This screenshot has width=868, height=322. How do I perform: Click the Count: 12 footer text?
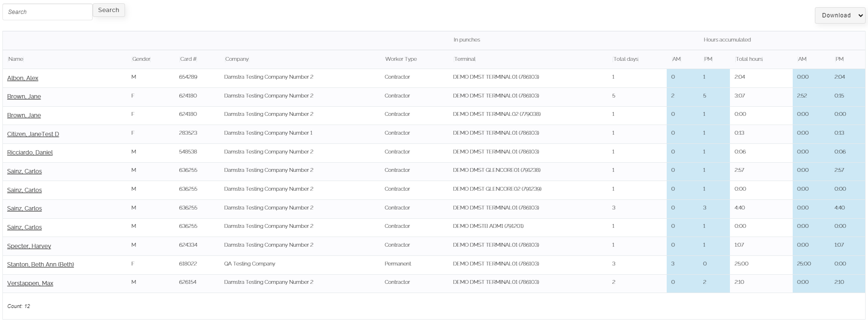click(19, 306)
